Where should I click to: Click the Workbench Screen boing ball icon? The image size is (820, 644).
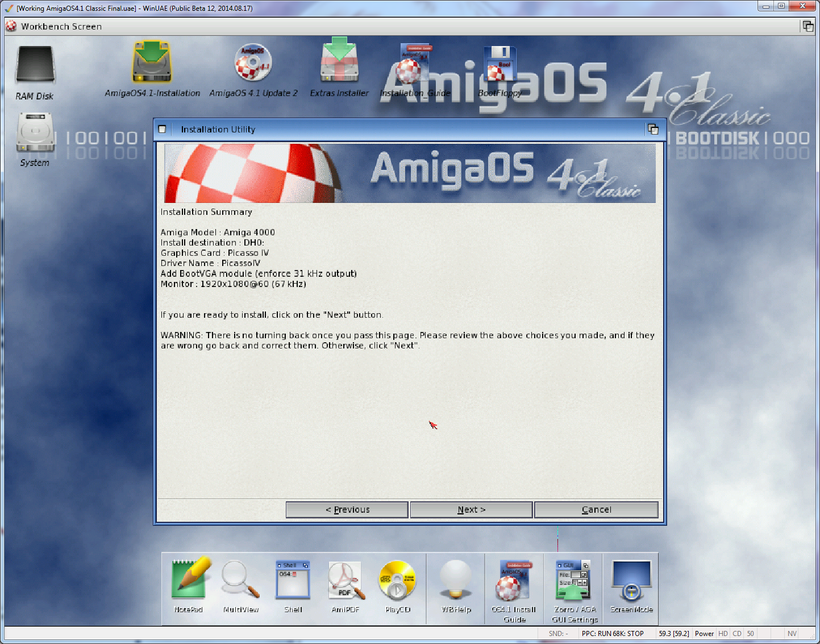point(11,26)
